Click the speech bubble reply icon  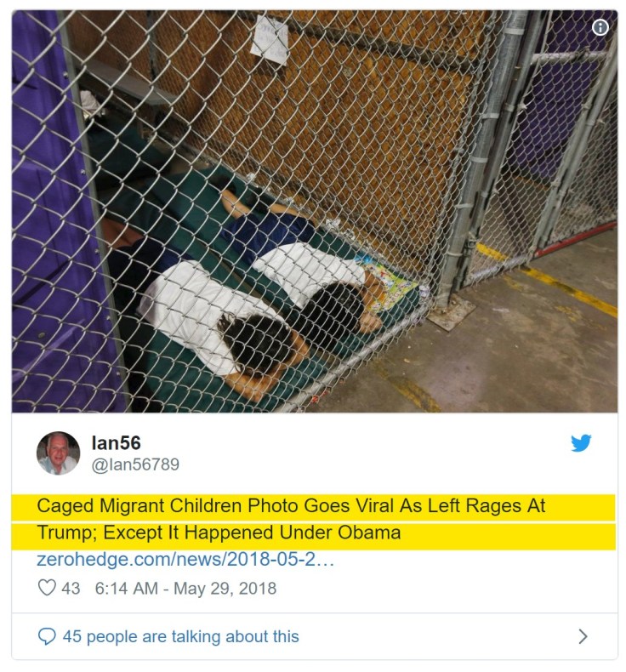coord(47,636)
